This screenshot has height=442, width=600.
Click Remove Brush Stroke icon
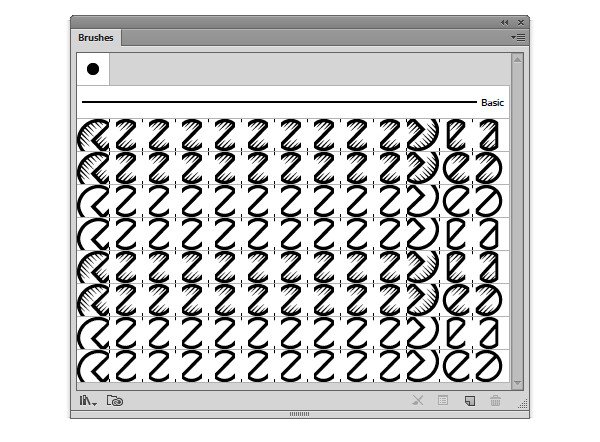(x=417, y=401)
